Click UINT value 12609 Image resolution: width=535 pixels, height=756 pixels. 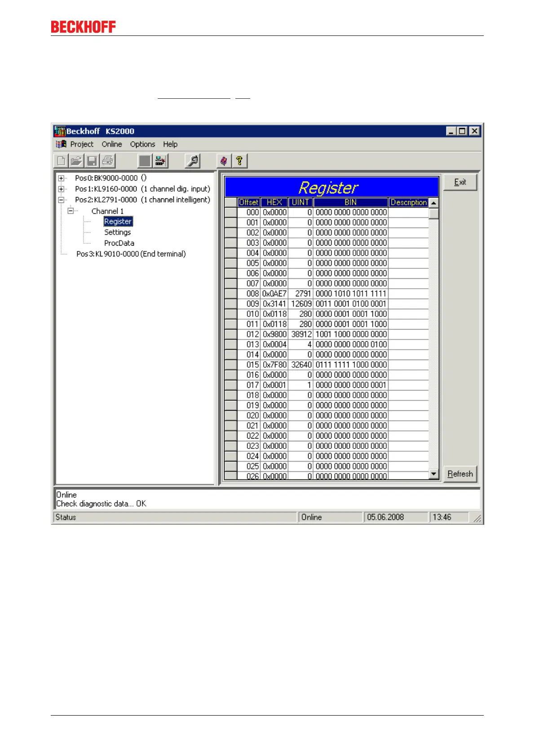tap(301, 304)
